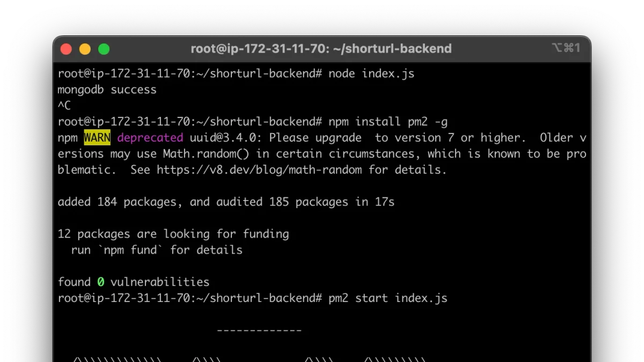Select the "mongodb success" output line
644x362 pixels.
(107, 90)
